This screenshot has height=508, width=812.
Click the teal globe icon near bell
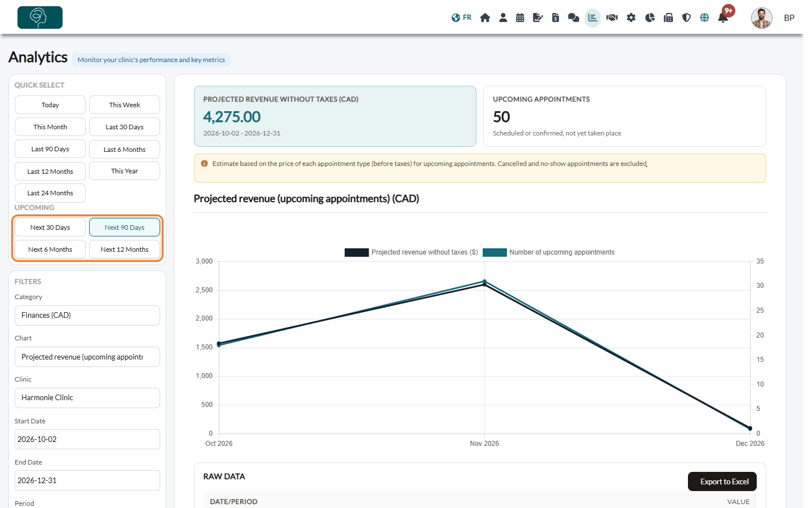click(704, 17)
